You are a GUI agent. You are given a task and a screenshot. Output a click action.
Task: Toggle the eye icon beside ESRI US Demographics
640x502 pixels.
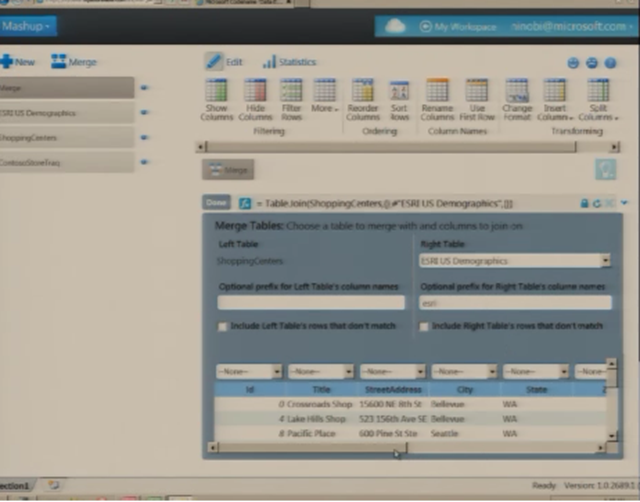click(x=144, y=113)
